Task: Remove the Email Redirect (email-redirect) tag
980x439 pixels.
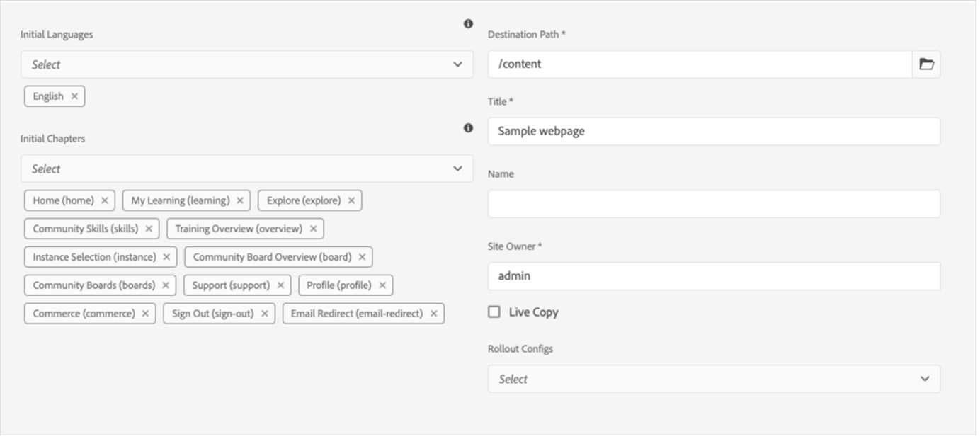Action: pyautogui.click(x=433, y=314)
